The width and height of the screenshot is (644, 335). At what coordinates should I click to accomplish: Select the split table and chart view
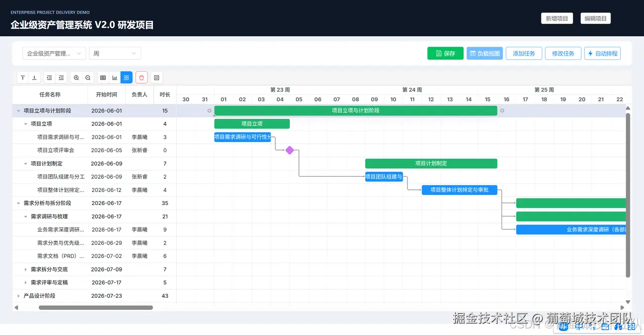tap(126, 78)
